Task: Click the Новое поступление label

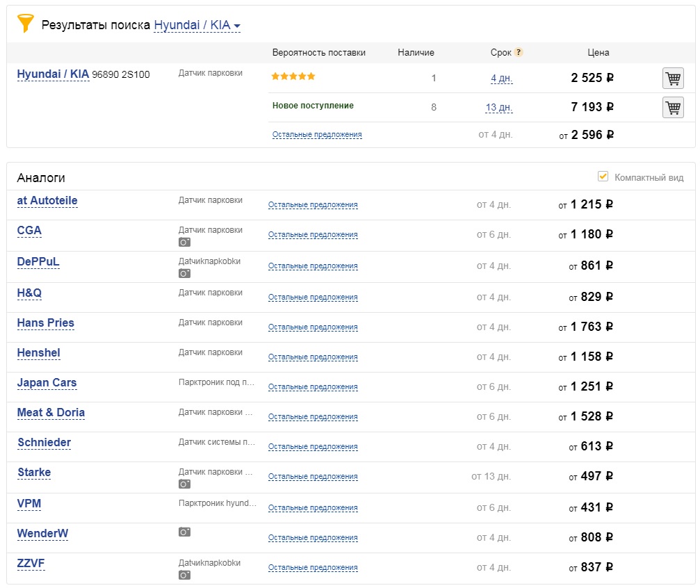Action: coord(313,106)
